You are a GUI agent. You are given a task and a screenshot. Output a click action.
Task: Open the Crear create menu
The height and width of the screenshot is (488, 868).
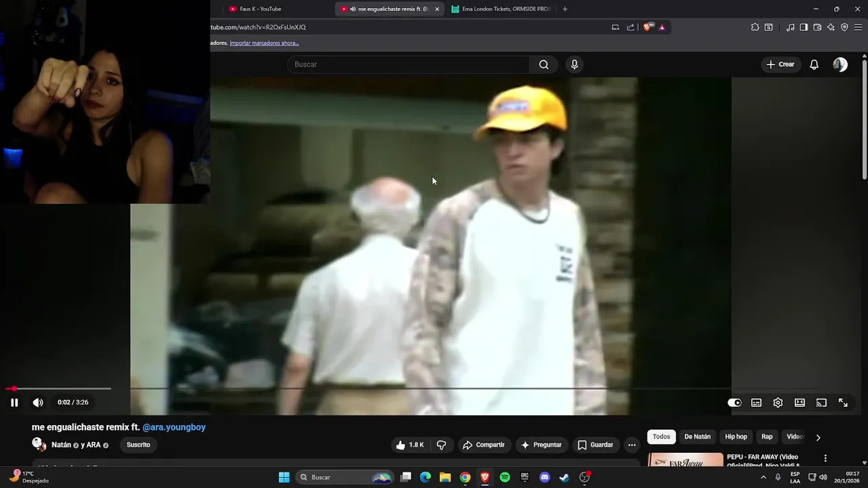click(780, 64)
